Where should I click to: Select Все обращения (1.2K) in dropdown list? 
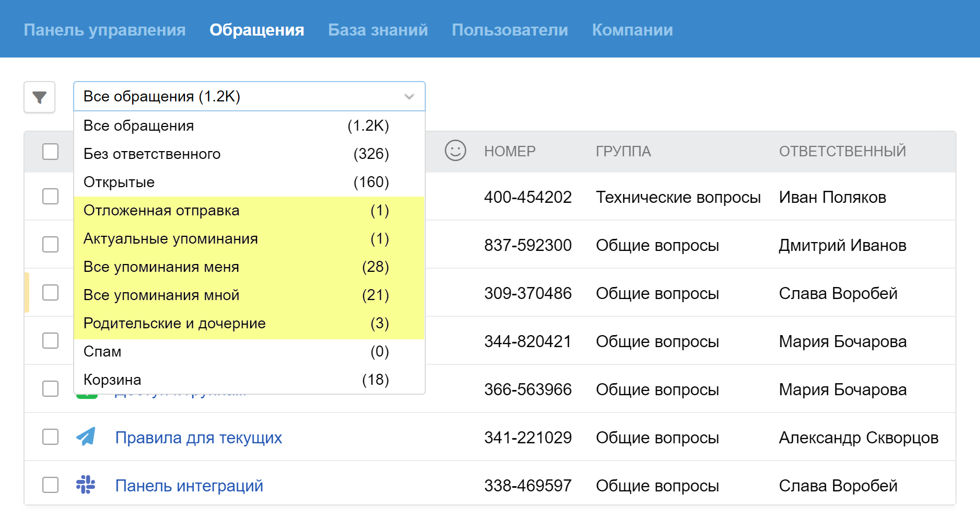249,126
